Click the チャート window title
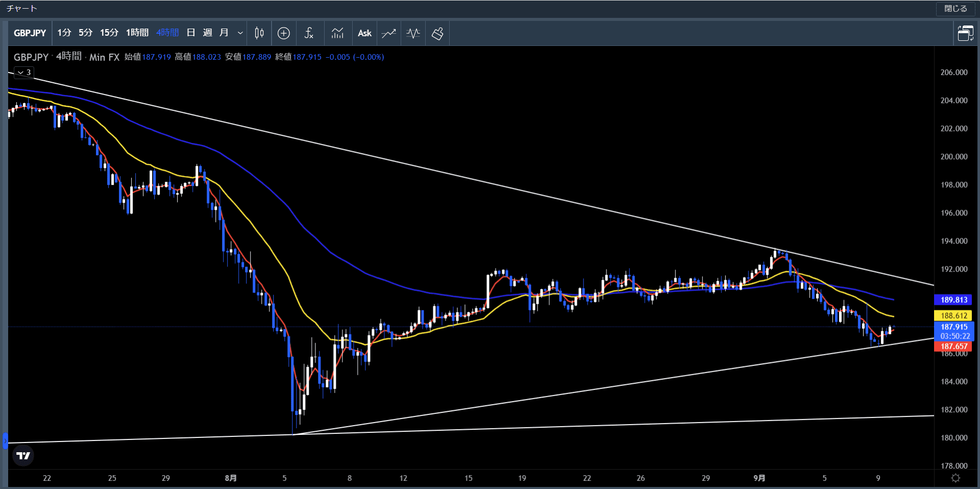The width and height of the screenshot is (980, 489). point(22,9)
